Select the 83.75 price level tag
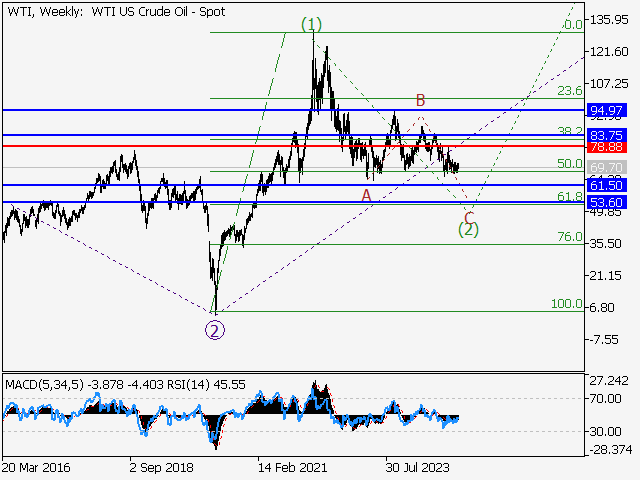The image size is (640, 480). [x=607, y=135]
